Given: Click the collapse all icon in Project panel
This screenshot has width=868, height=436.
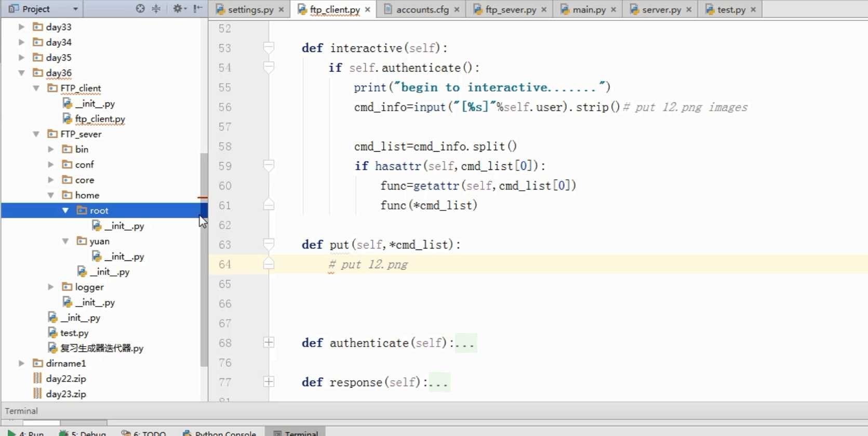Looking at the screenshot, I should 156,9.
